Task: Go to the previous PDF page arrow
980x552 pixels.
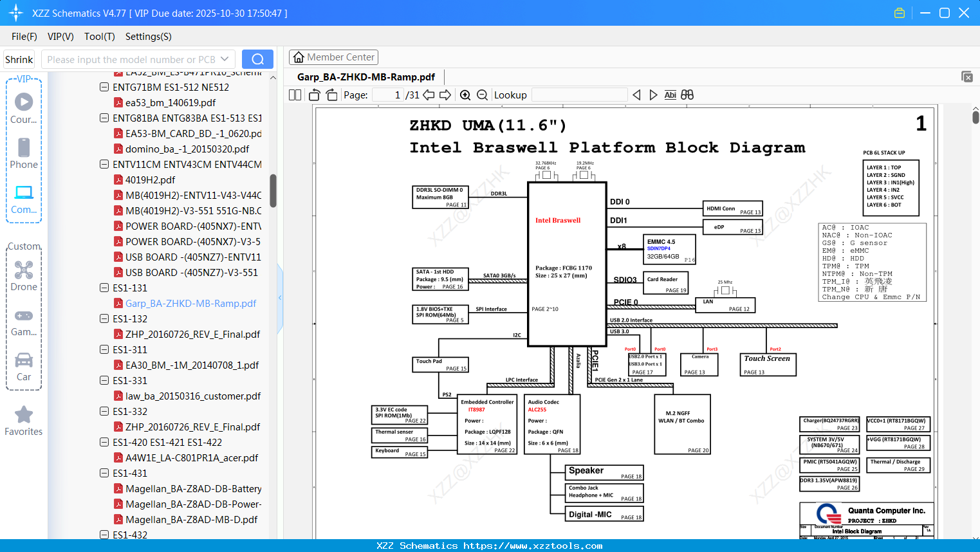Action: pyautogui.click(x=429, y=95)
